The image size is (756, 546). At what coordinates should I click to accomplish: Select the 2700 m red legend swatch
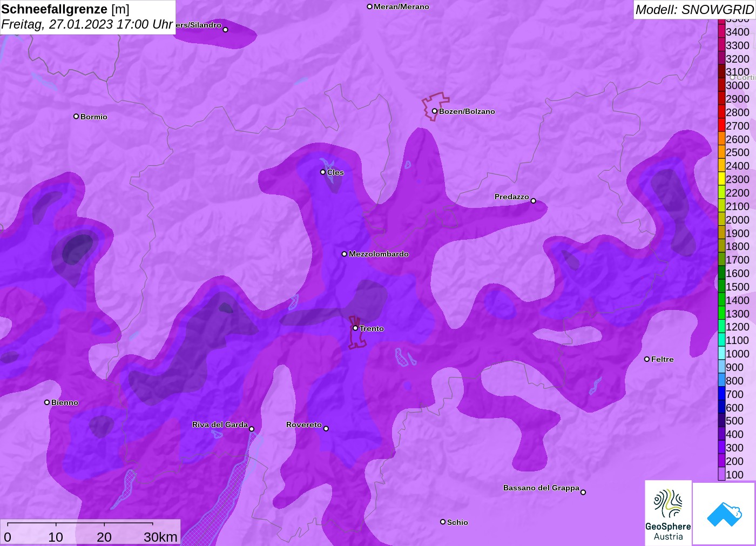[721, 125]
